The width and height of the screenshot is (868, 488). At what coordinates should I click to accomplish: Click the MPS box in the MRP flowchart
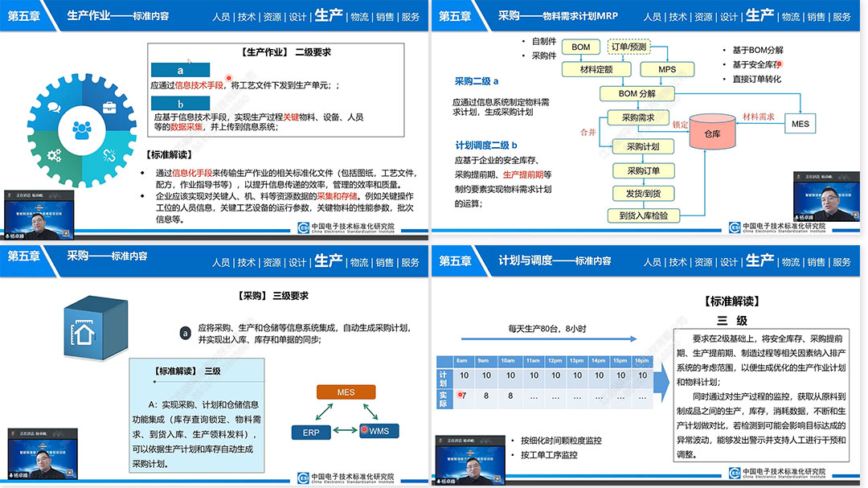pyautogui.click(x=667, y=70)
